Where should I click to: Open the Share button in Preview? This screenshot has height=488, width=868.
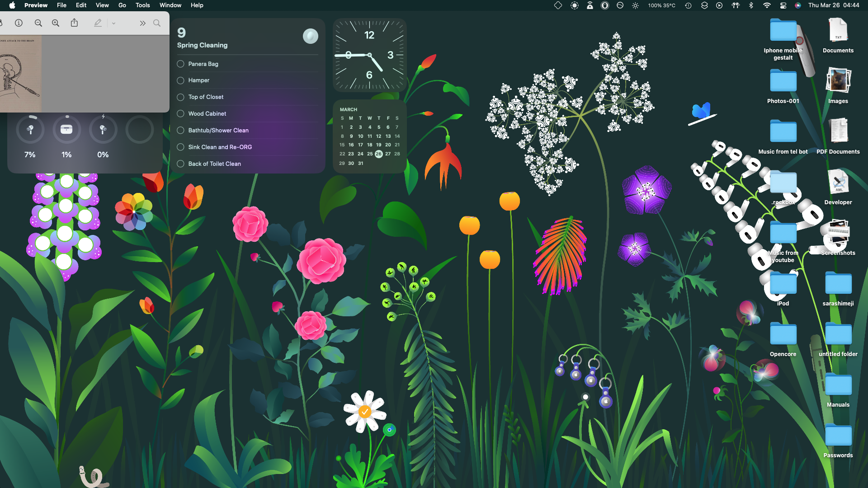point(74,23)
